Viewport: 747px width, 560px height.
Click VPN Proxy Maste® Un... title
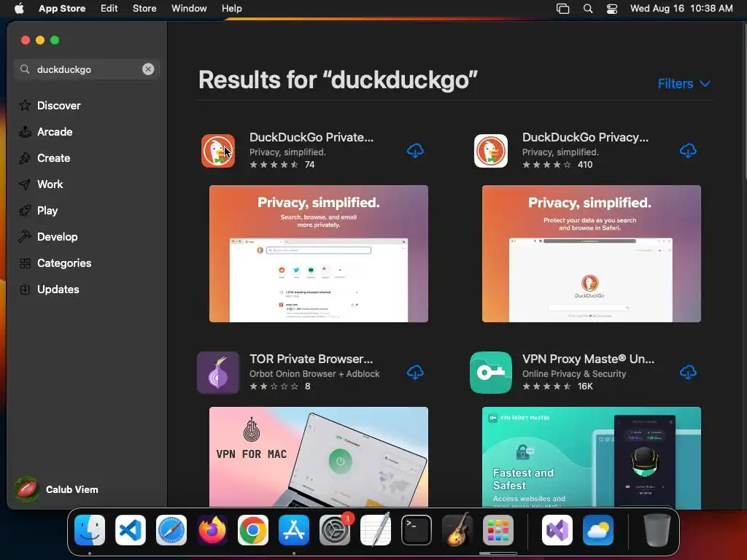tap(589, 359)
